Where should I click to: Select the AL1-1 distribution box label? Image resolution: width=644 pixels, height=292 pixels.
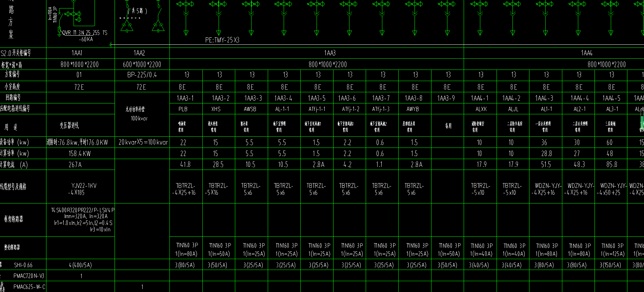(x=546, y=109)
